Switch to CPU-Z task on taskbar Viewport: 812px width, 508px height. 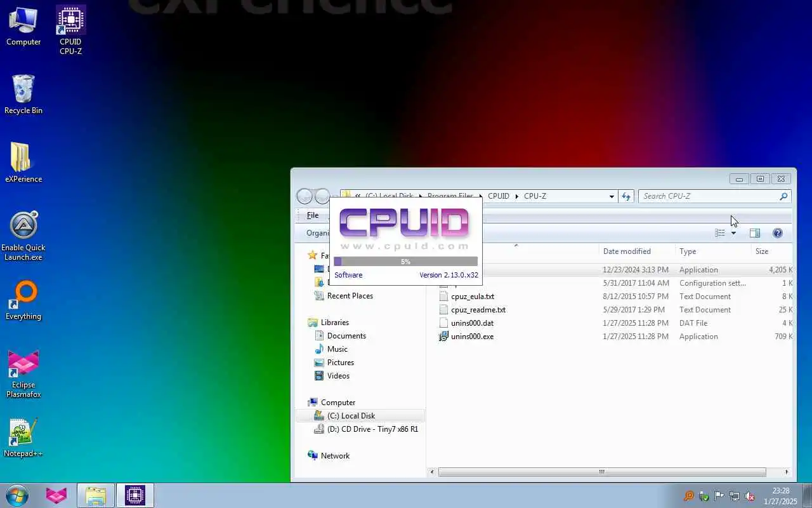(135, 495)
